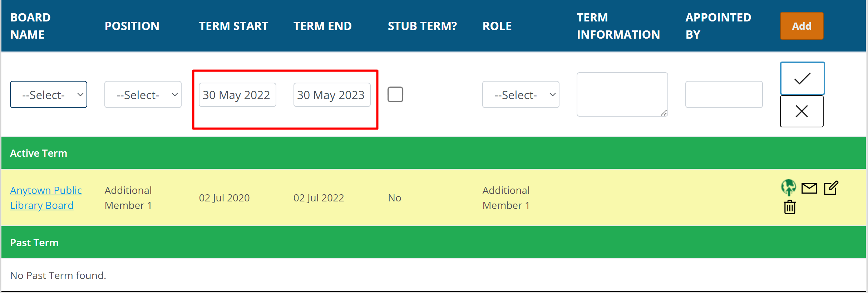
Task: Click the Board Name column header
Action: coord(30,26)
